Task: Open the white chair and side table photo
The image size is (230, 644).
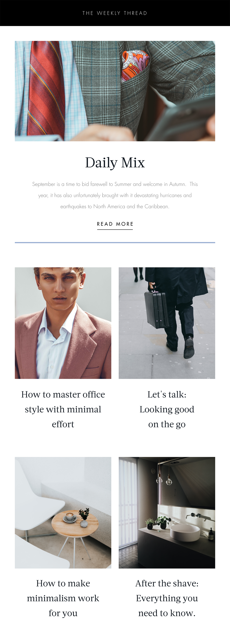Action: 63,513
